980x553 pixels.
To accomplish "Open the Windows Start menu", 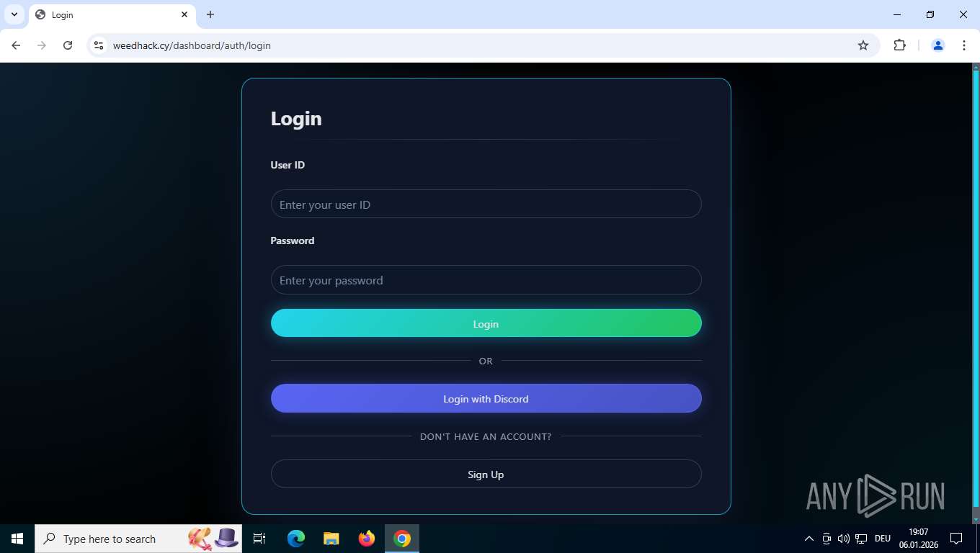I will click(17, 539).
